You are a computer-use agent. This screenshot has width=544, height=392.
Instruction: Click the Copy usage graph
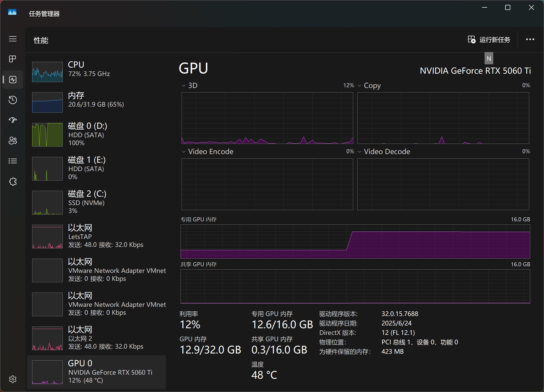pyautogui.click(x=443, y=118)
